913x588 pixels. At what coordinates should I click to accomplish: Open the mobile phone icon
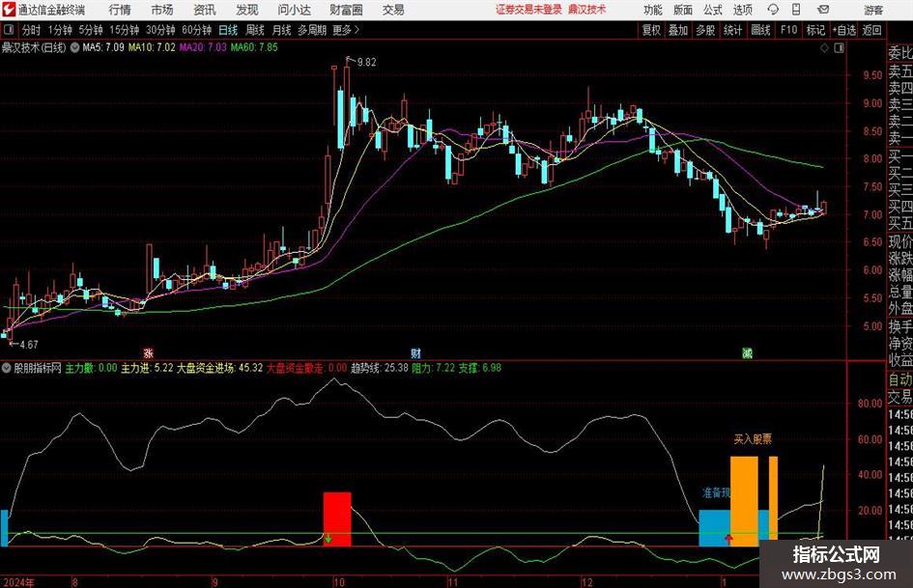796,10
